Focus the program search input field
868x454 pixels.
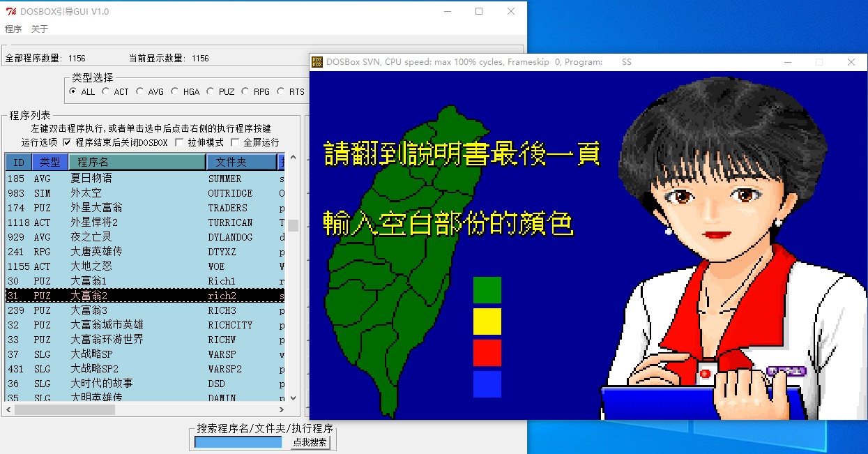(x=238, y=442)
